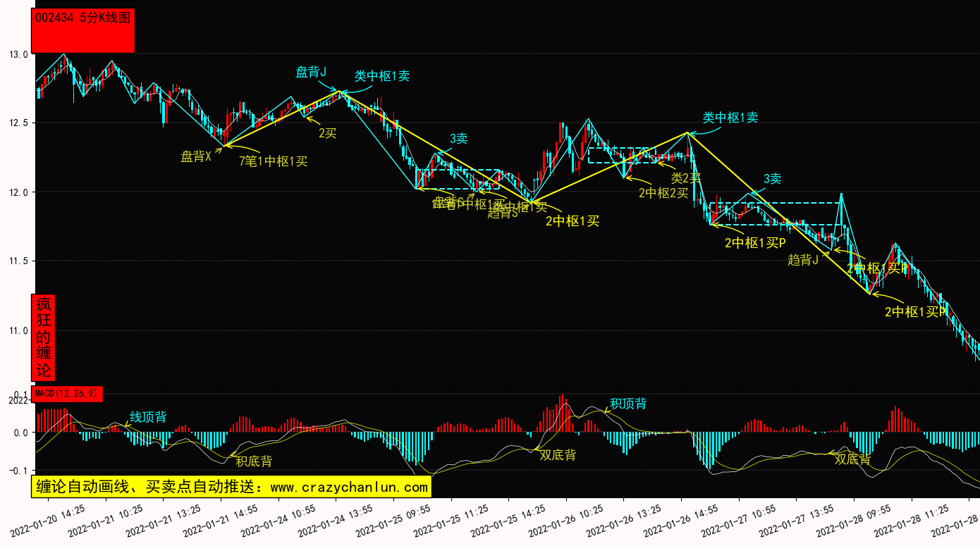Click the 11.0 price level on axis
980x546 pixels.
pos(18,330)
